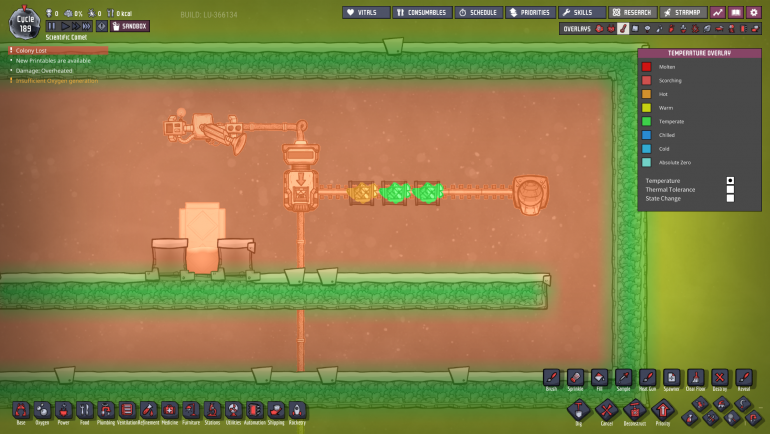
Task: Open the Stations build category
Action: click(212, 410)
